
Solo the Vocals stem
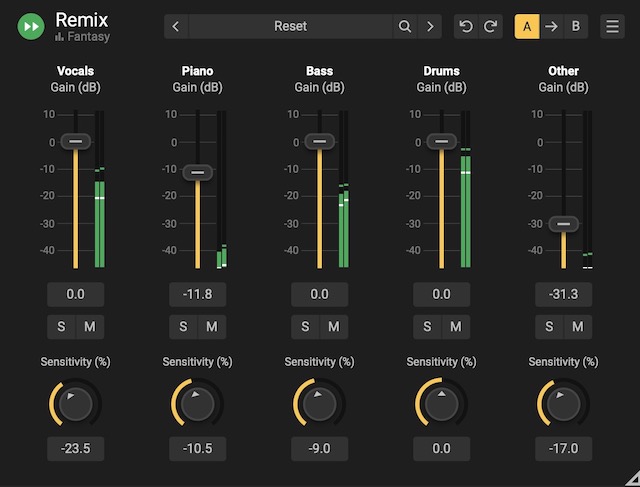tap(61, 327)
